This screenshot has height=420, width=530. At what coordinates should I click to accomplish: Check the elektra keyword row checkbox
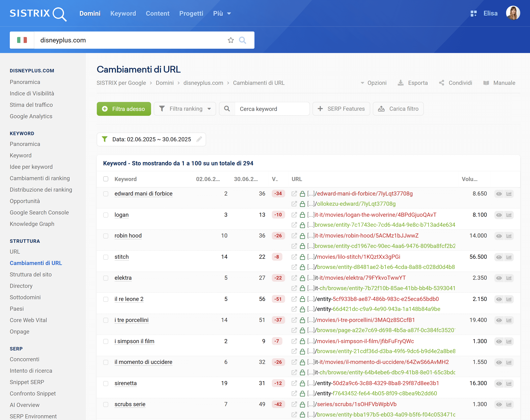point(106,278)
